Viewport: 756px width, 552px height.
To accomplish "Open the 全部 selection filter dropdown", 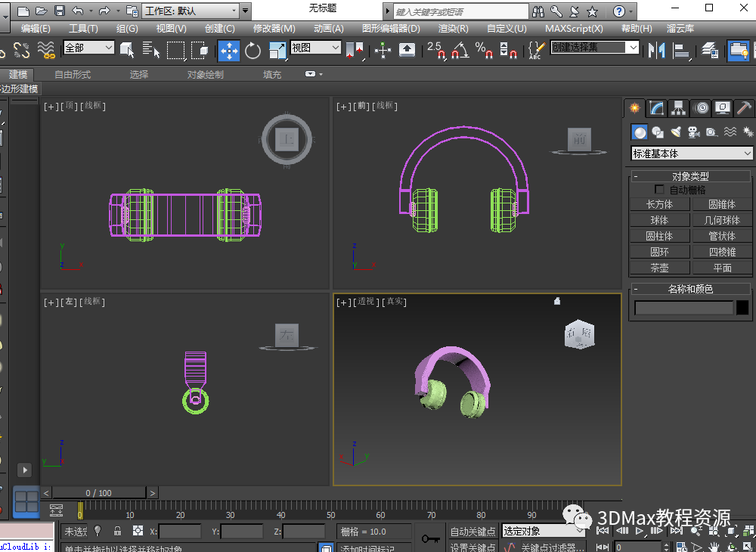I will [88, 48].
